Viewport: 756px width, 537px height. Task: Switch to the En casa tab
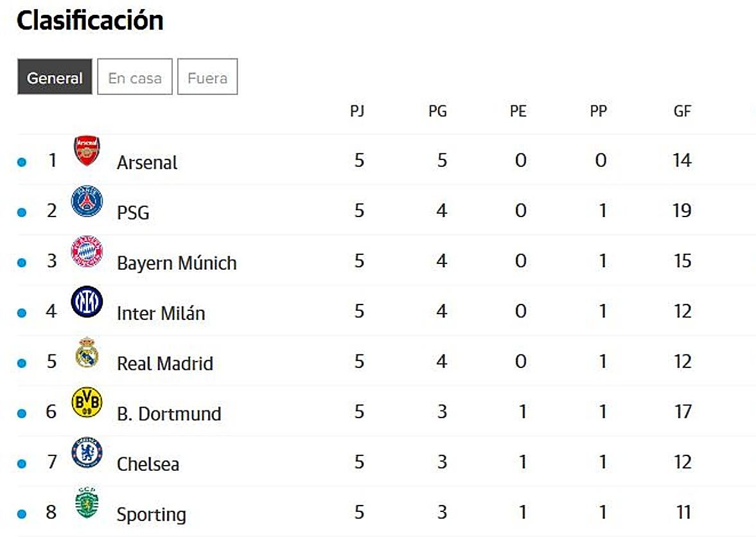tap(135, 77)
